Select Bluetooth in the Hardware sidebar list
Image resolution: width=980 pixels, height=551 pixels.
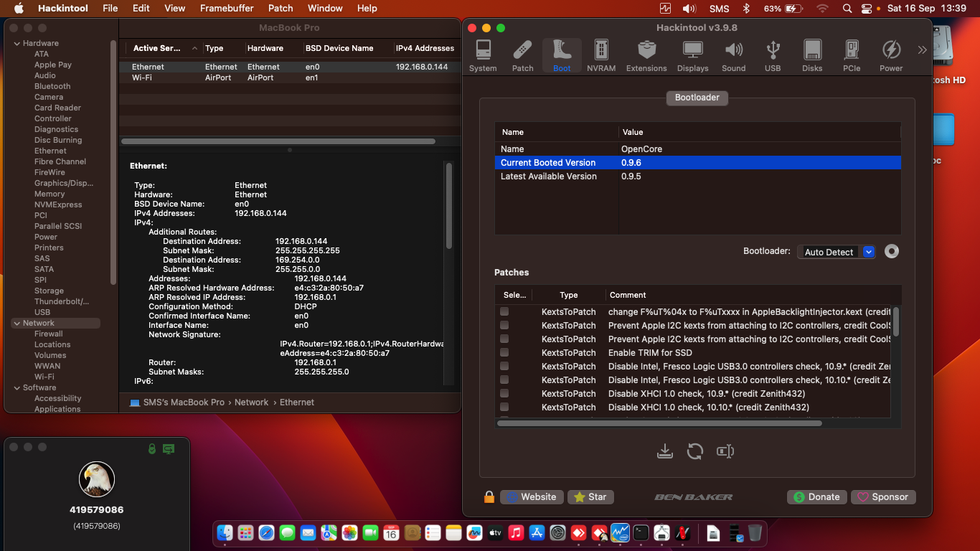click(x=52, y=86)
